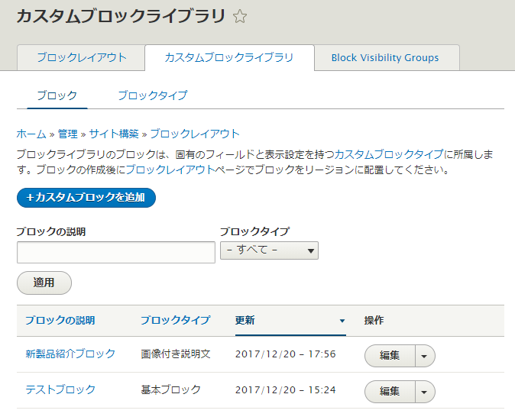The height and width of the screenshot is (420, 515).
Task: Open the 新製品紹介ブロック link
Action: tap(70, 354)
